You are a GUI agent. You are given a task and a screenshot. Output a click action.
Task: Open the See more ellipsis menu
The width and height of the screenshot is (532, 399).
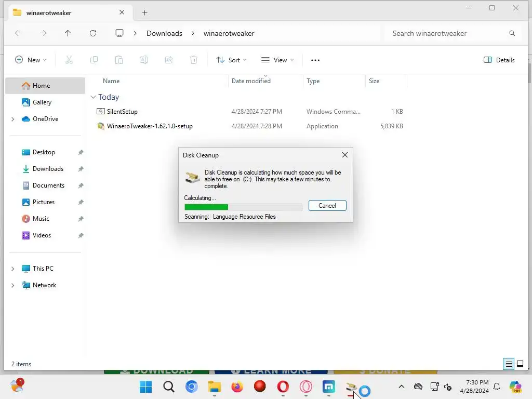pyautogui.click(x=315, y=60)
